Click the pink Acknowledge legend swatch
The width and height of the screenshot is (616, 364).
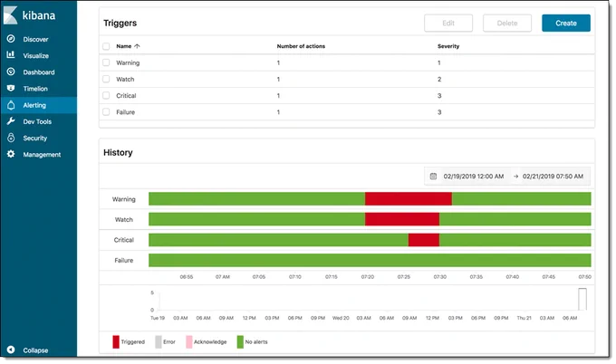(189, 341)
